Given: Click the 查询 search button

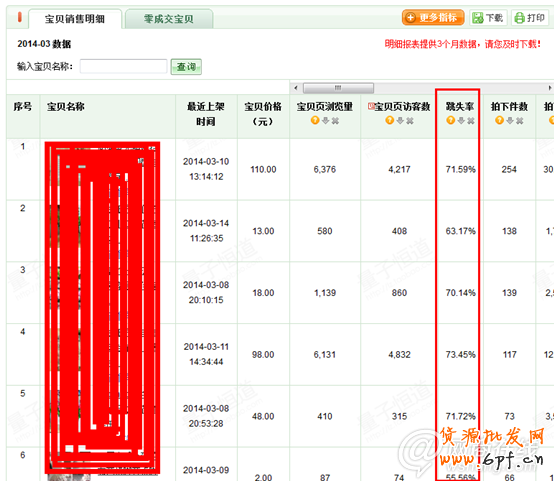Looking at the screenshot, I should click(186, 66).
